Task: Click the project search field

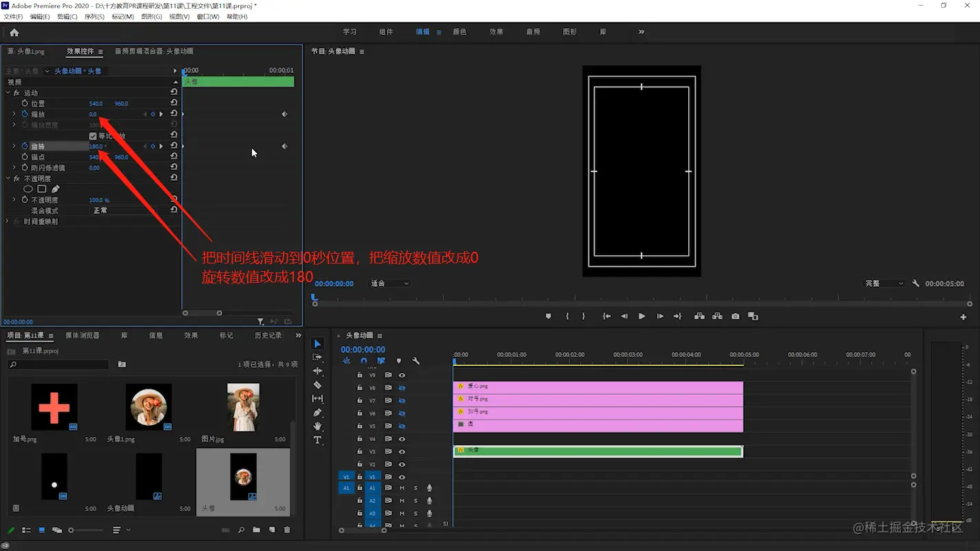Action: point(58,365)
